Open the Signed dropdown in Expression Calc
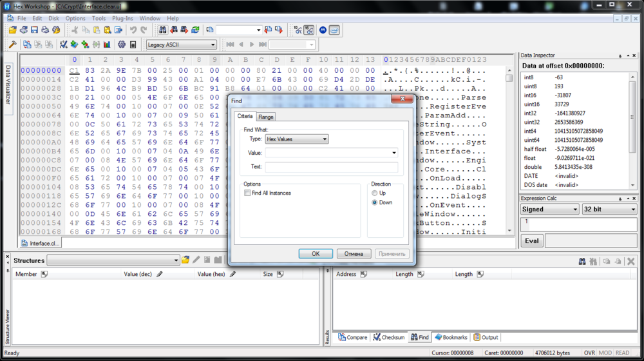Viewport: 644px width, 361px height. coord(549,210)
